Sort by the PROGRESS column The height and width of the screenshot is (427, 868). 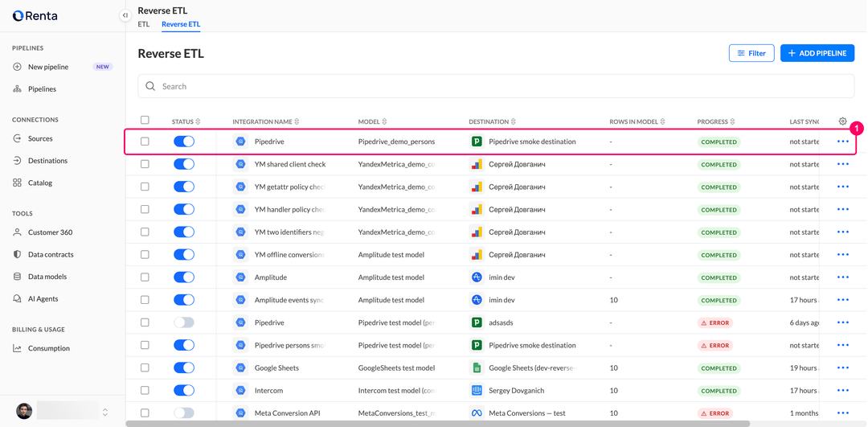[716, 121]
